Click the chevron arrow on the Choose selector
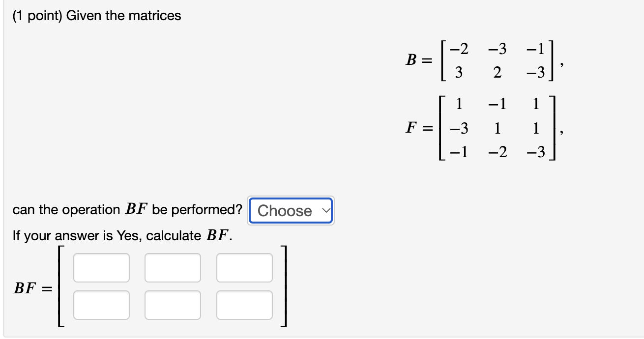 point(326,211)
